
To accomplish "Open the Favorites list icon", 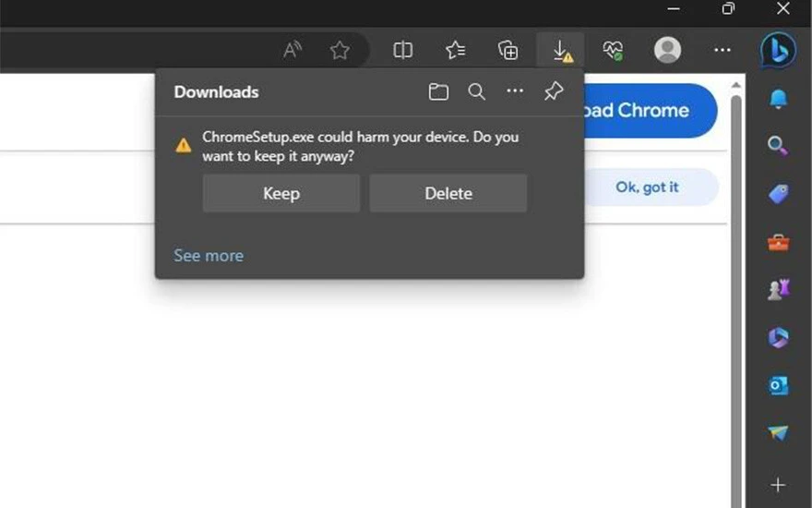I will 455,50.
